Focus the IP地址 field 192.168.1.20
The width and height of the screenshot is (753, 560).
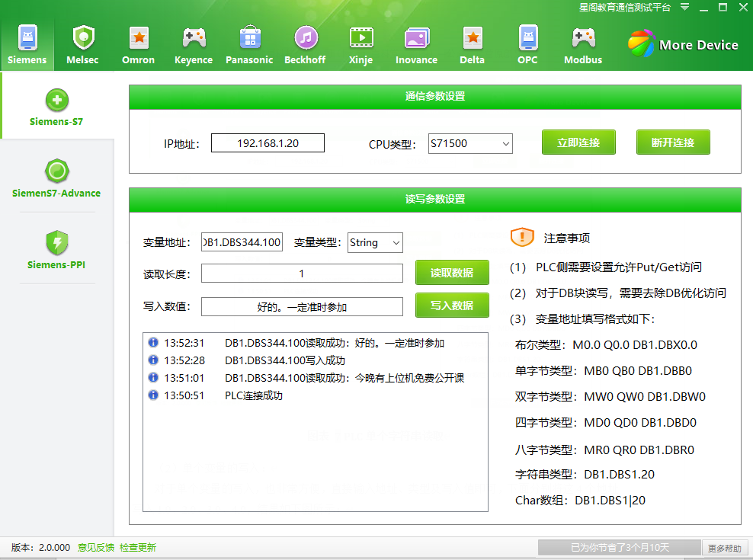[x=268, y=143]
